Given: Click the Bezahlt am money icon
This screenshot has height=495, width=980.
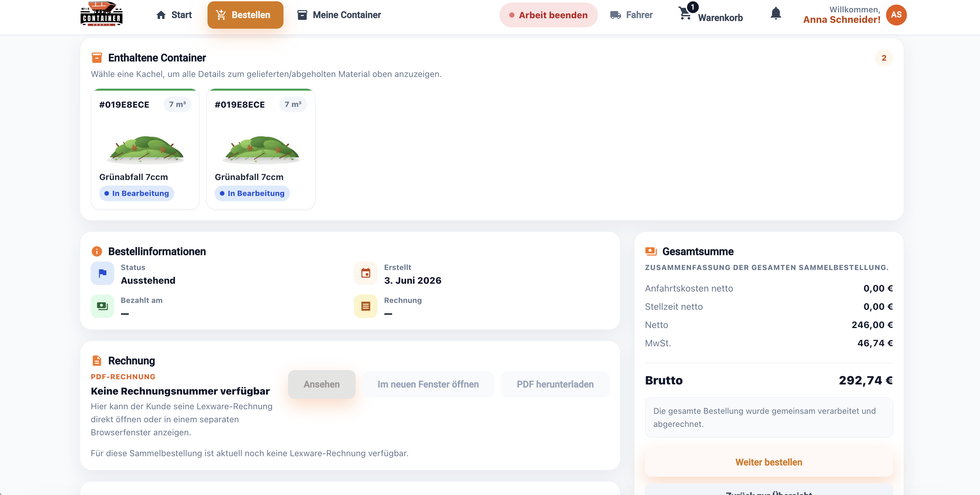Looking at the screenshot, I should coord(102,306).
